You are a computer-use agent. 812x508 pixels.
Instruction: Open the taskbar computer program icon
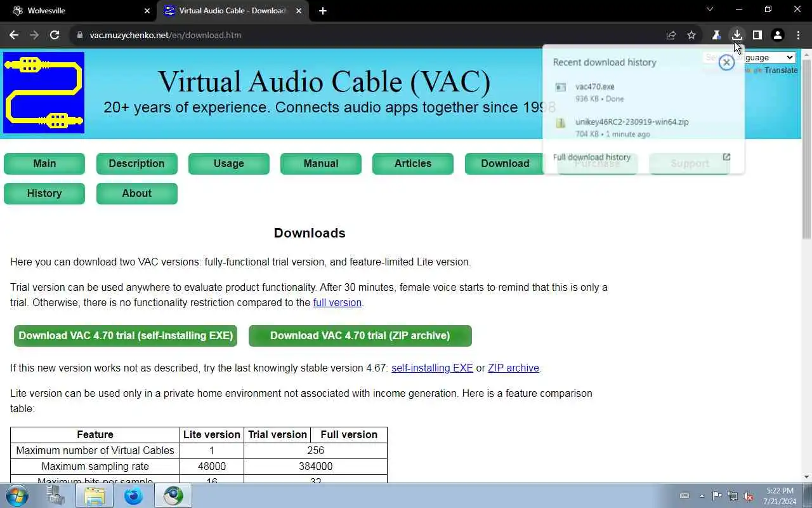(56, 495)
